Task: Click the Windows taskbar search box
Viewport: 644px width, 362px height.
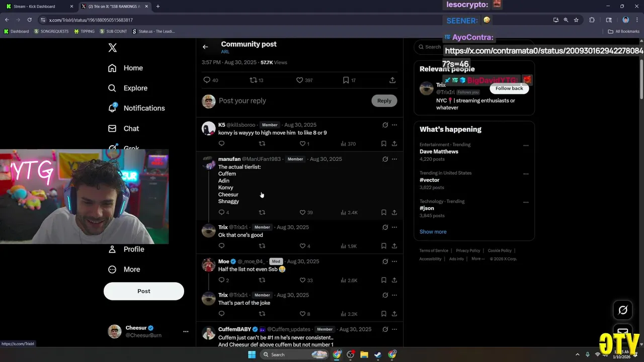Action: [296, 354]
